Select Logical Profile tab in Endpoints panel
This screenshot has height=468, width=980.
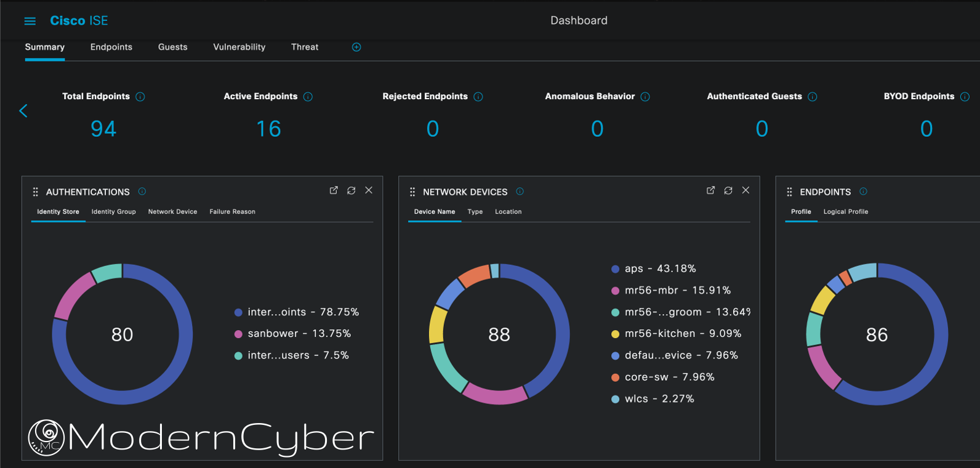pyautogui.click(x=846, y=212)
